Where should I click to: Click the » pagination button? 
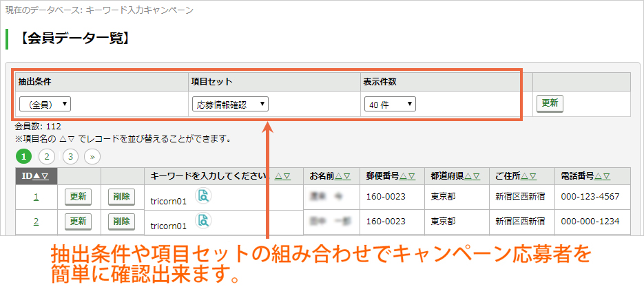[92, 156]
